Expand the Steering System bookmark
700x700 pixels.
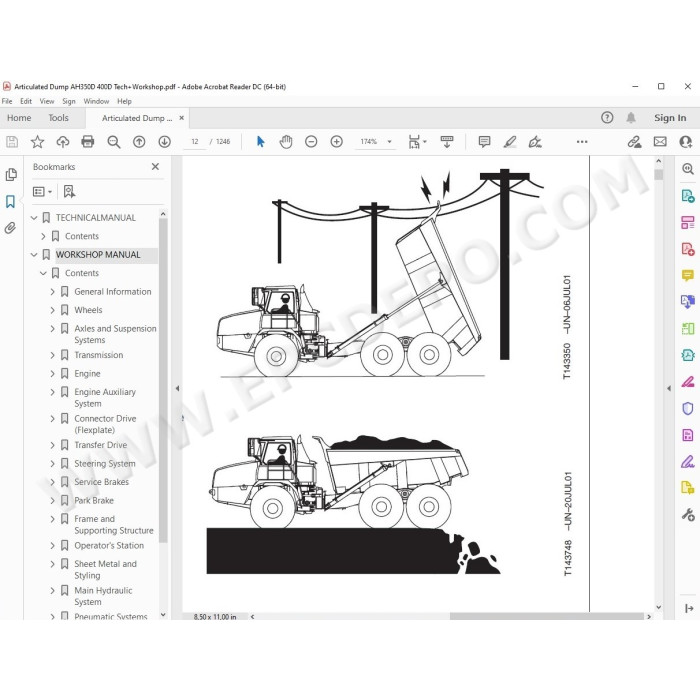point(53,464)
